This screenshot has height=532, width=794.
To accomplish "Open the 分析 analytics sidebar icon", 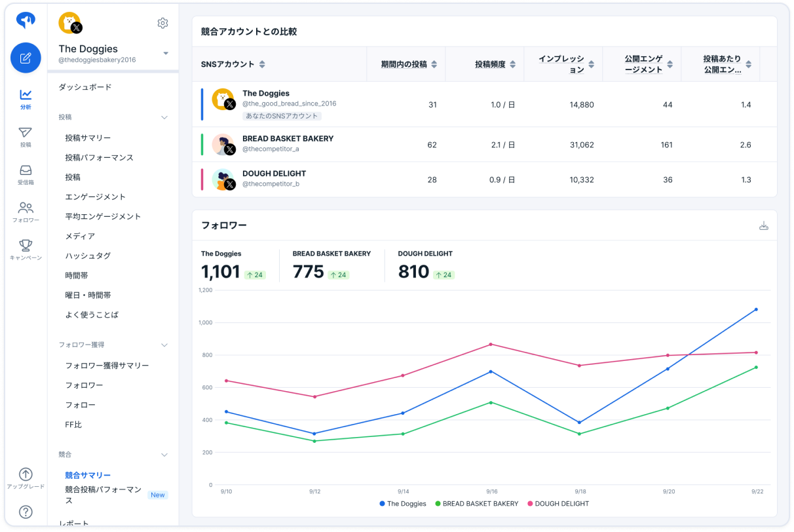I will (26, 98).
